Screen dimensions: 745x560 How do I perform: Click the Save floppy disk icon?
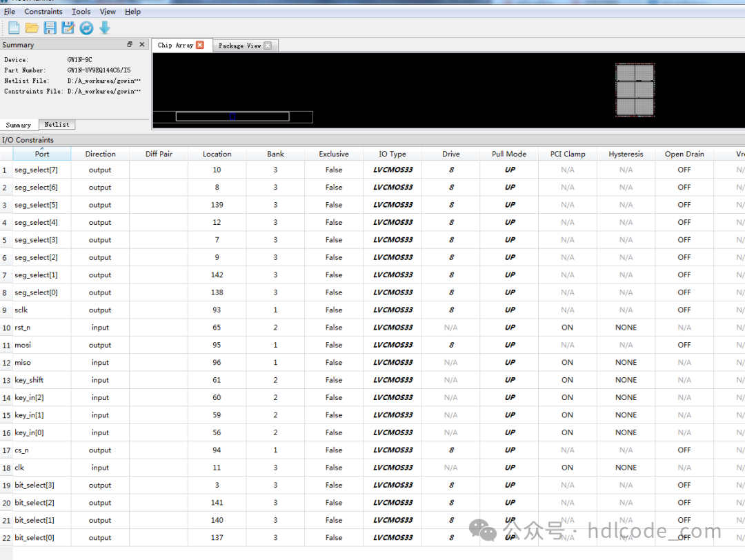(50, 28)
